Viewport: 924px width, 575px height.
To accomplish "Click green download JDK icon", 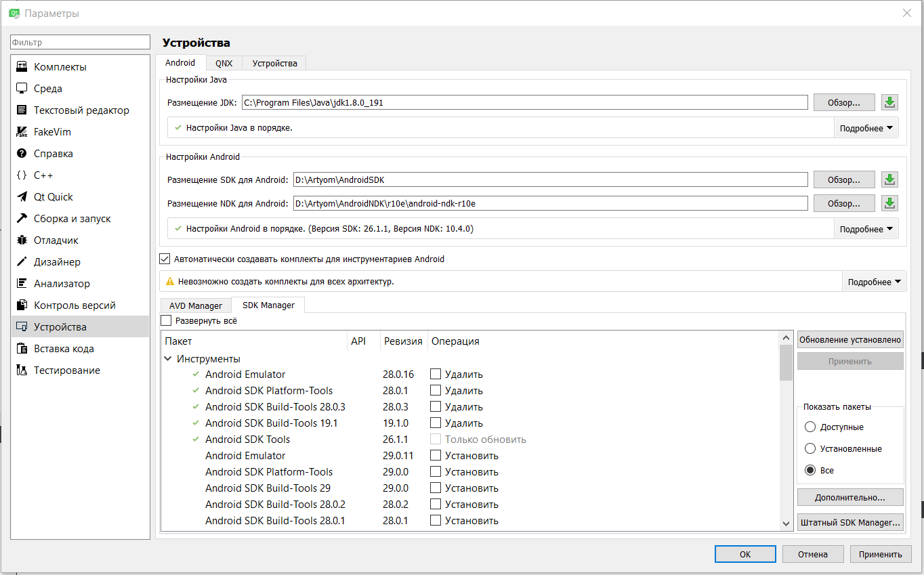I will (x=889, y=102).
